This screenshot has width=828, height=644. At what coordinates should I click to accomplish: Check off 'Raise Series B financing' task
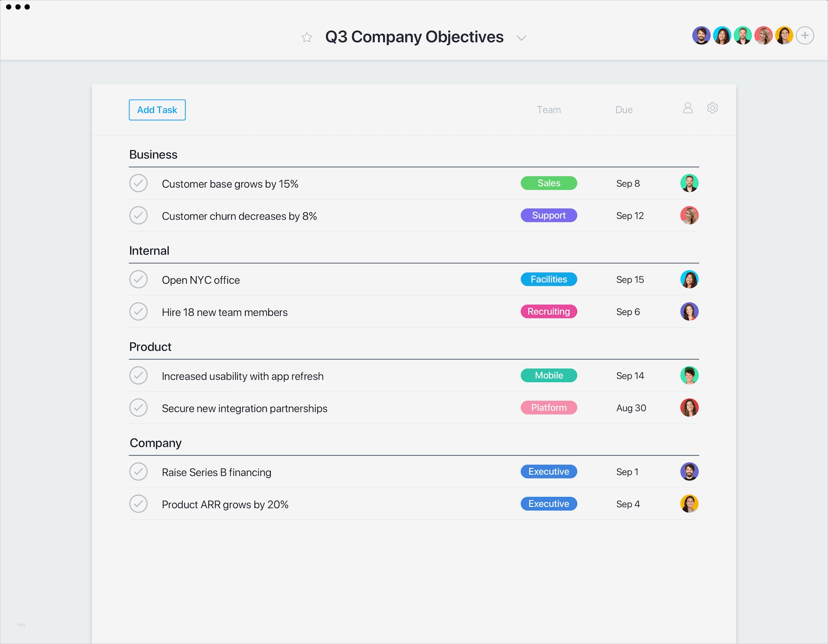tap(138, 472)
